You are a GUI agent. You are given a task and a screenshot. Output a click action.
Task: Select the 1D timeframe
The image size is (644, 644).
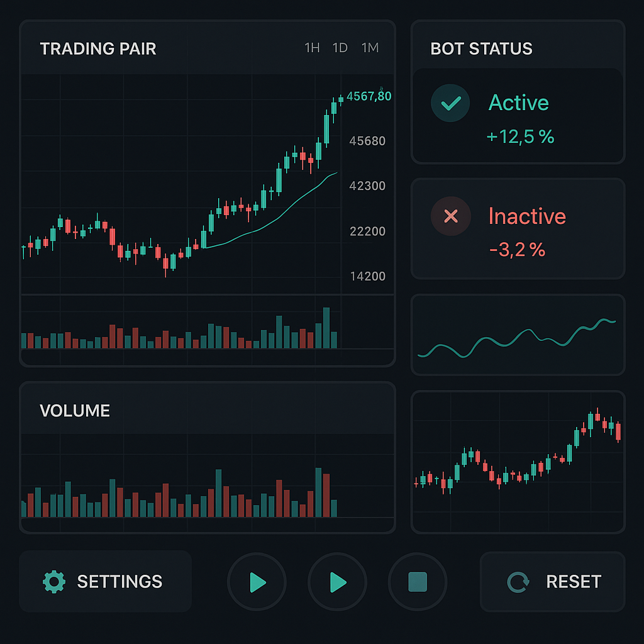[340, 48]
